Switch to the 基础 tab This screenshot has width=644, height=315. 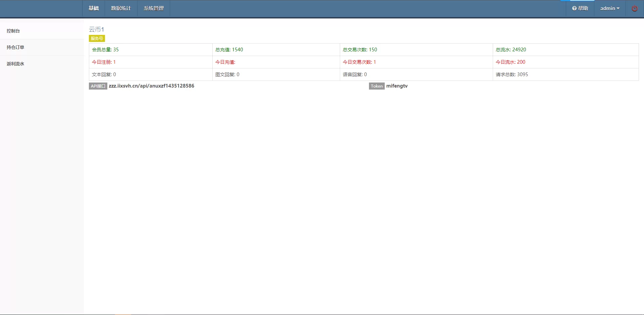(94, 8)
